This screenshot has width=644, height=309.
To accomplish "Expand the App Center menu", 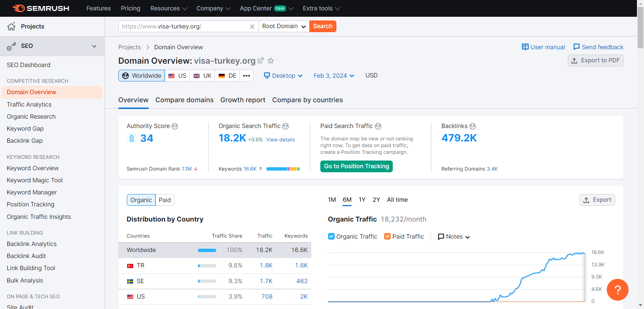I will (267, 8).
